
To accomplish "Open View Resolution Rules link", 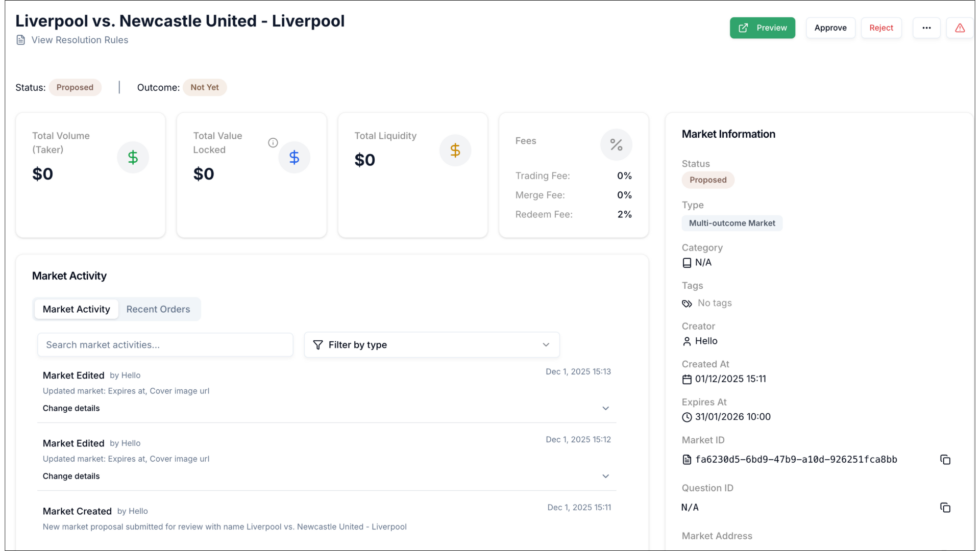I will (x=80, y=40).
